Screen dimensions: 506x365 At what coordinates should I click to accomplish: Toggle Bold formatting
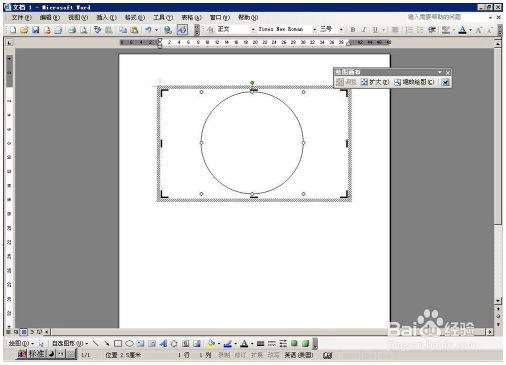pos(353,30)
